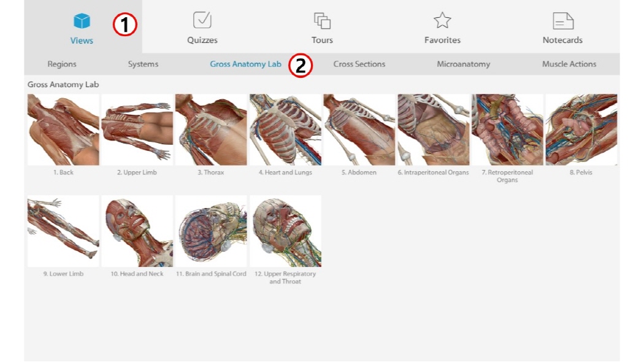This screenshot has height=362, width=644.
Task: Open the 1. Back thumbnail
Action: [x=63, y=130]
